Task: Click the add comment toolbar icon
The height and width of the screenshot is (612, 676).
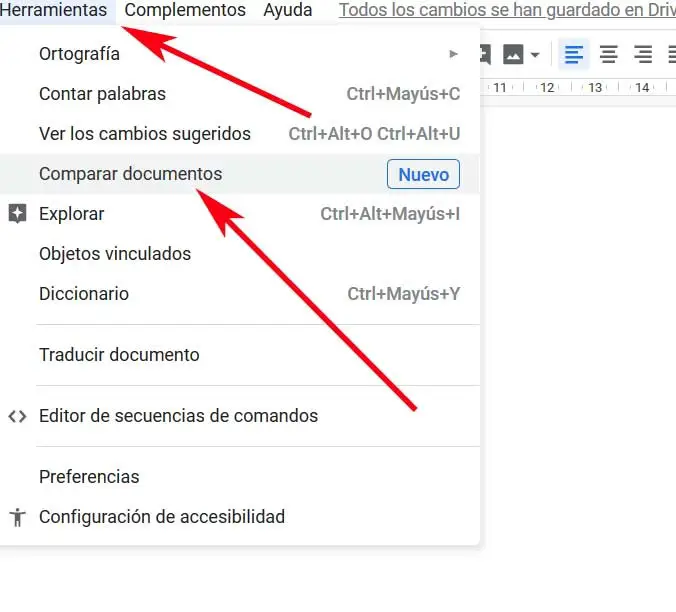Action: tap(485, 54)
